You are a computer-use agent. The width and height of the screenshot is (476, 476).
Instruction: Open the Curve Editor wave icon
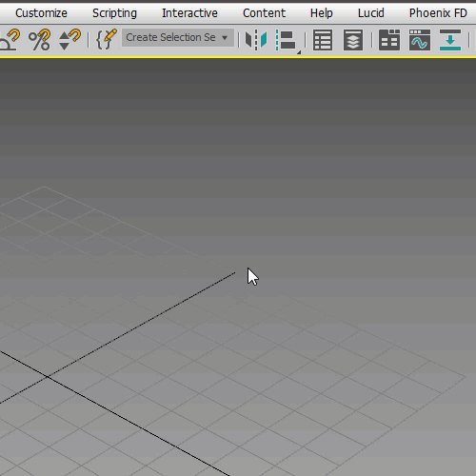pos(420,40)
